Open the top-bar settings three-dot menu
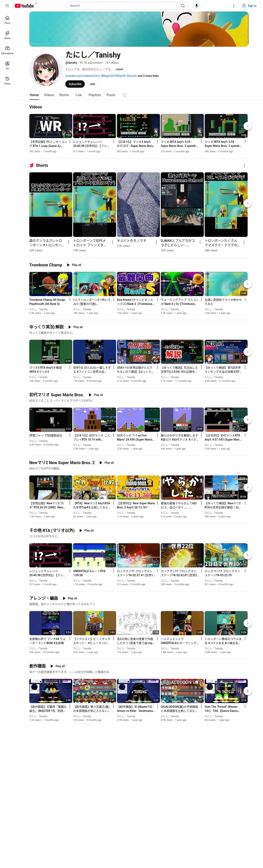This screenshot has width=263, height=868. [234, 6]
